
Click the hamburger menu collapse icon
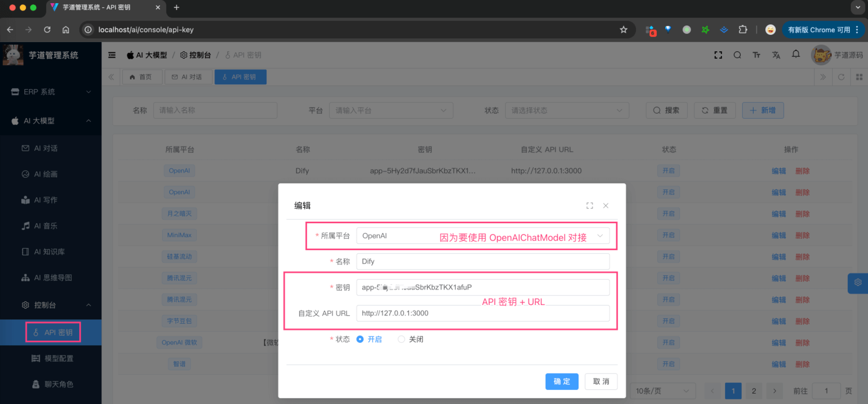(112, 55)
